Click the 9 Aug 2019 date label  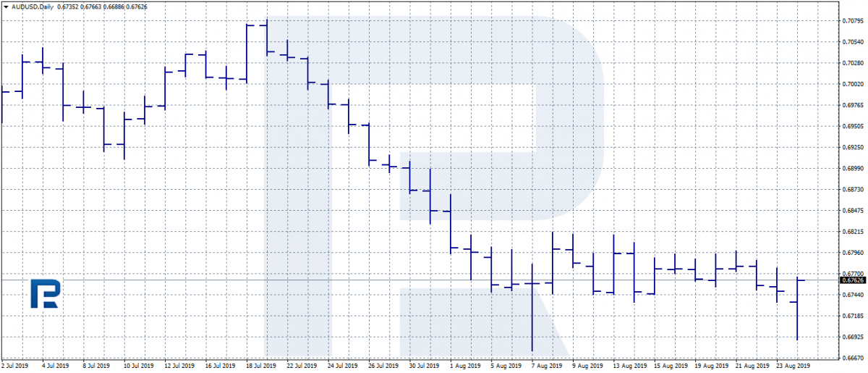587,366
